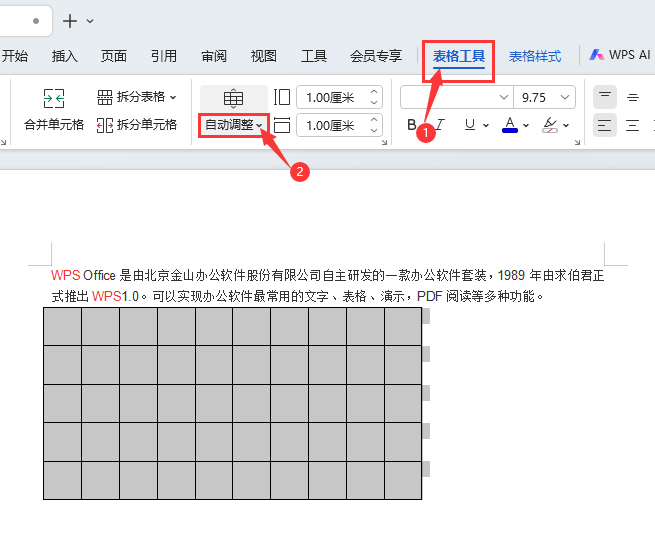Open WPS AI
This screenshot has width=655, height=549.
619,55
